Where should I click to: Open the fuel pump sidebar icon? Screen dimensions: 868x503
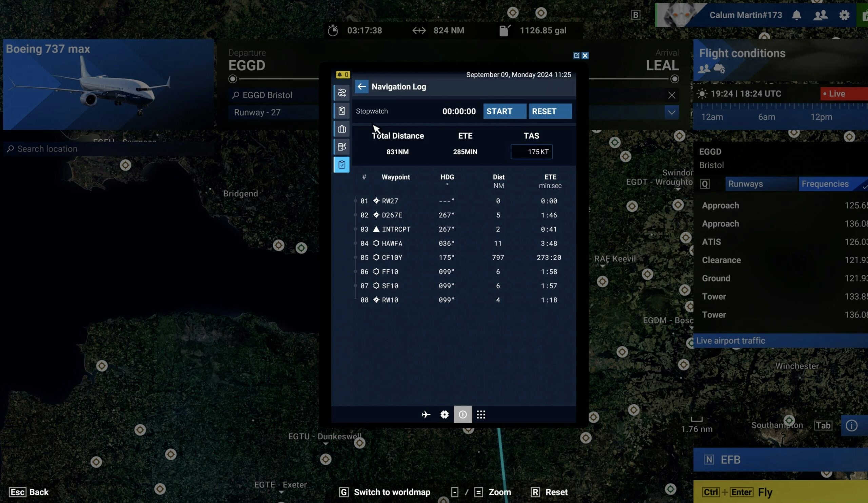coord(341,147)
